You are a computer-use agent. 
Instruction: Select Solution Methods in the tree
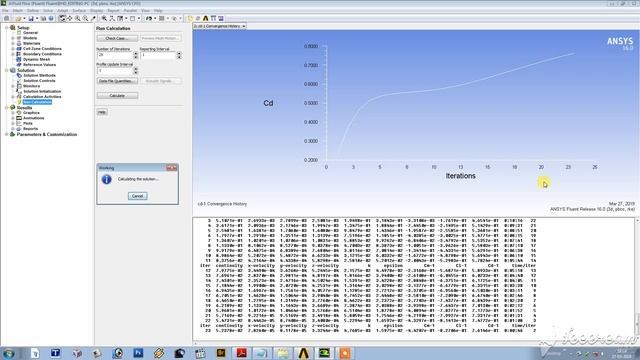pos(39,76)
